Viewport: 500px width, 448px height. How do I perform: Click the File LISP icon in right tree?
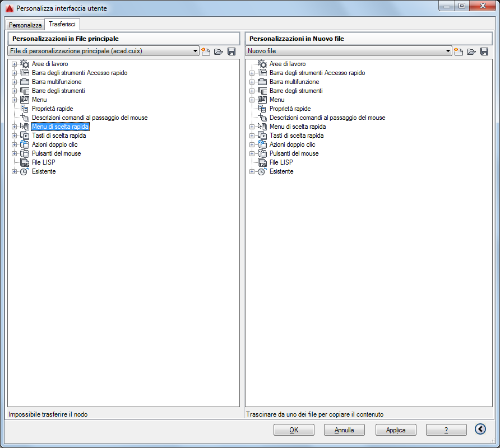point(262,162)
